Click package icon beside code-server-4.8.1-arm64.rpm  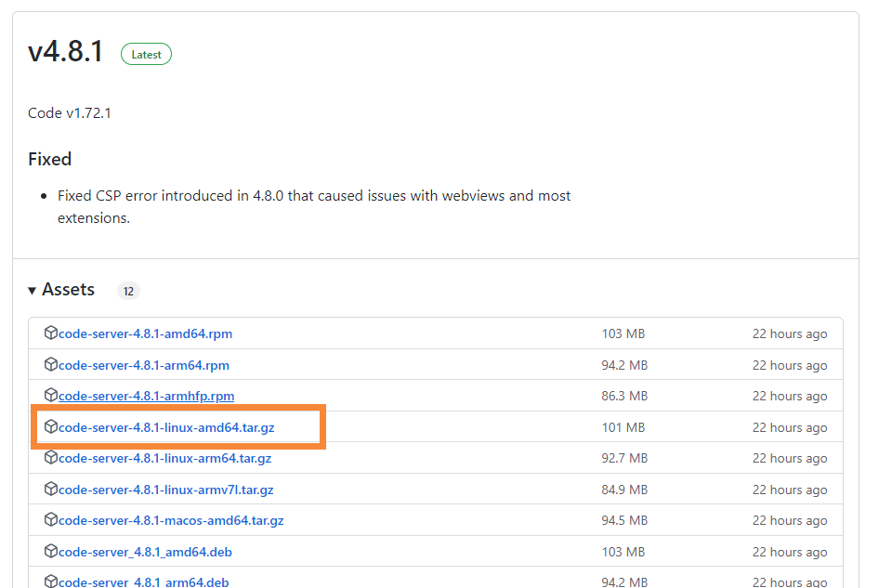coord(51,365)
